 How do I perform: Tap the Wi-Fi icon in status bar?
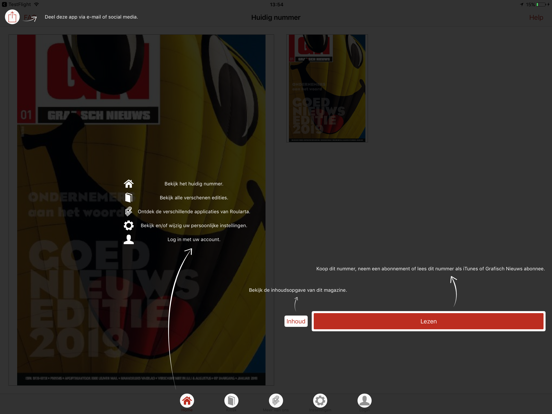pos(36,5)
